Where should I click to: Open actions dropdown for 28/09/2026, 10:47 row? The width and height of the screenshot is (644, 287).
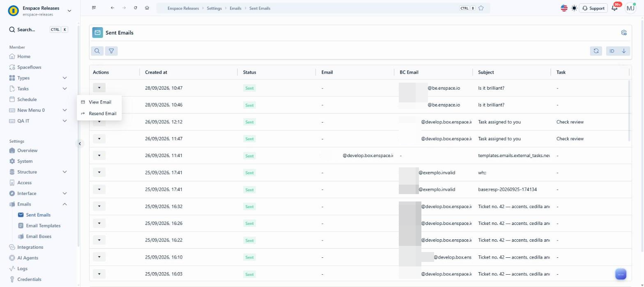tap(99, 88)
